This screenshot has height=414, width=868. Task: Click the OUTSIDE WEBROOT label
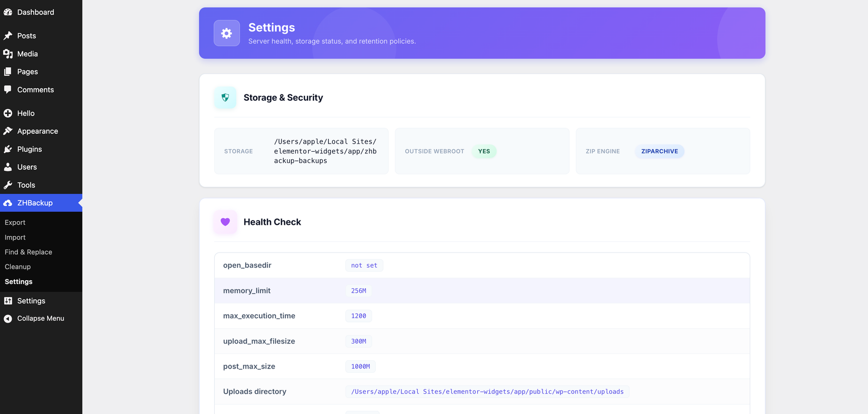click(x=435, y=151)
